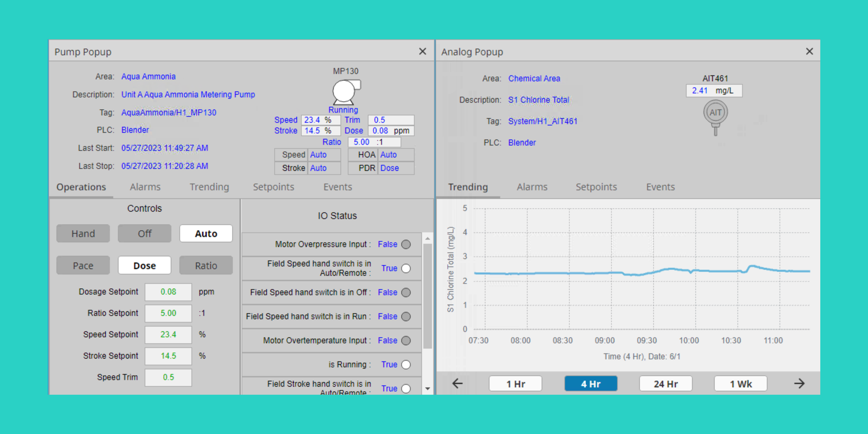Image resolution: width=868 pixels, height=434 pixels.
Task: Edit the Ratio Setpoint field
Action: click(168, 313)
